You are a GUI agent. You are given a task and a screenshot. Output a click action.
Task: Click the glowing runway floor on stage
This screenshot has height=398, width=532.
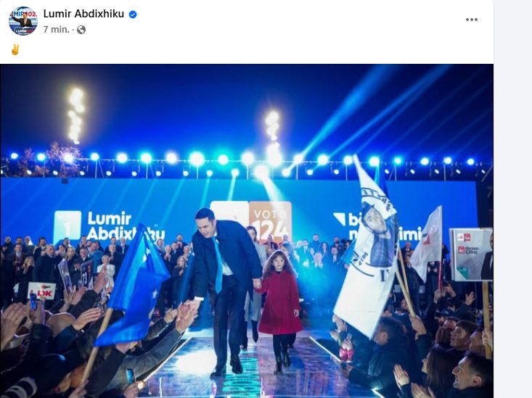[x=258, y=366]
